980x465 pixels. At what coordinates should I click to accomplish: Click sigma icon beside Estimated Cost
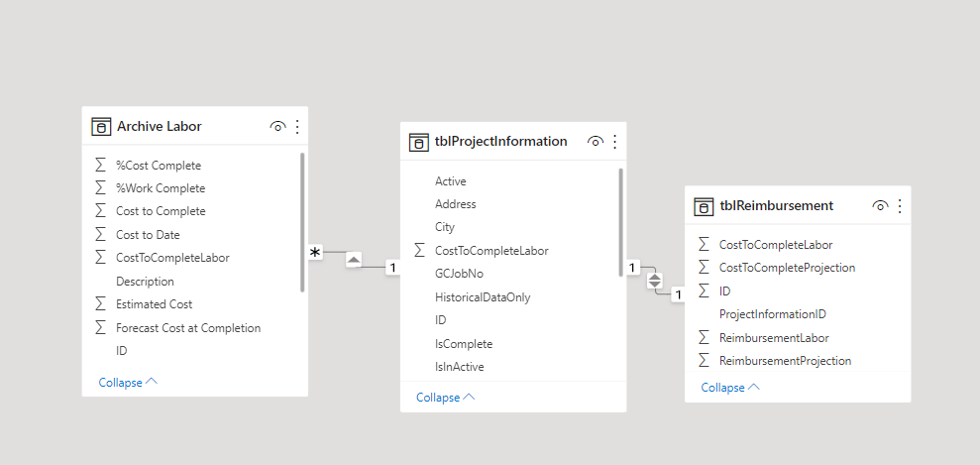[x=100, y=303]
